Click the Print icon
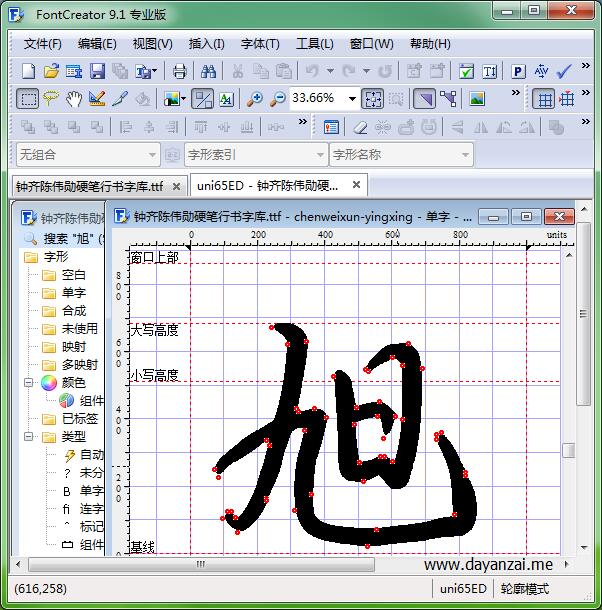 (179, 71)
